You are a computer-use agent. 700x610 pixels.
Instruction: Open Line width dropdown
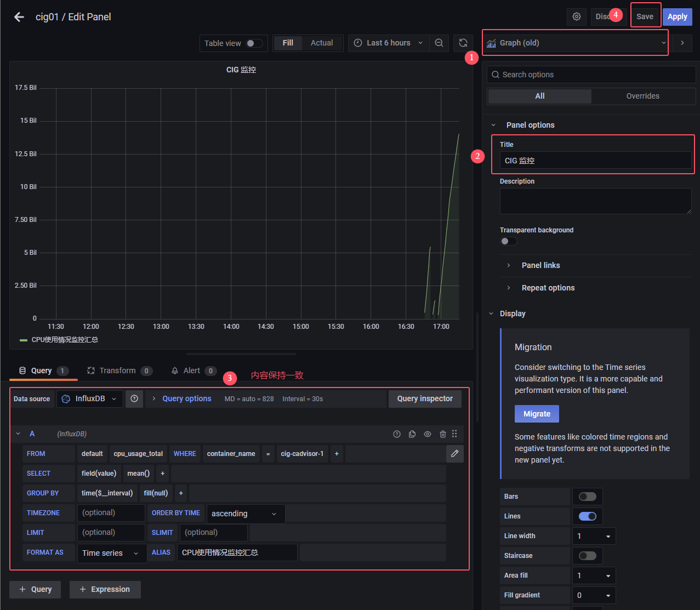tap(594, 536)
